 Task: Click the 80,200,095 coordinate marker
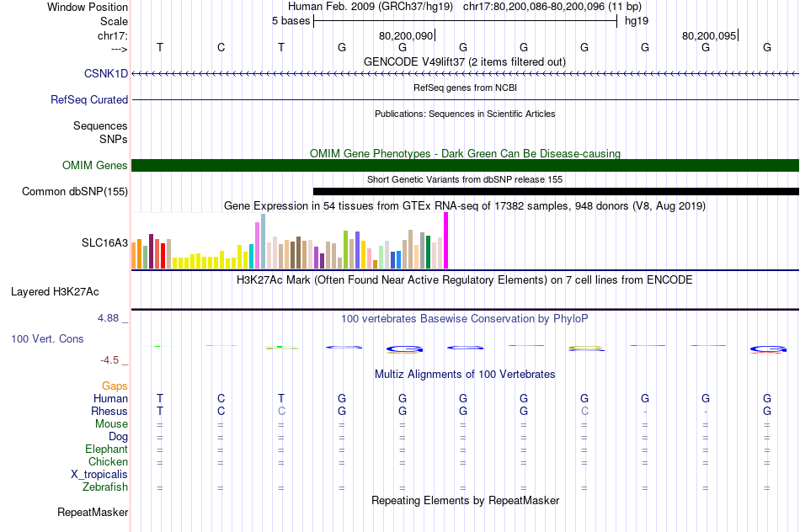pyautogui.click(x=710, y=35)
